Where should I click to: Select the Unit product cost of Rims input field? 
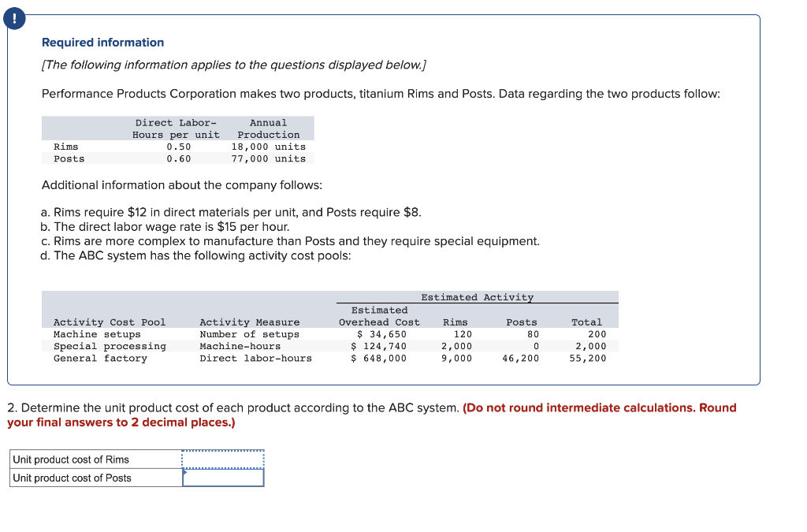pyautogui.click(x=223, y=459)
